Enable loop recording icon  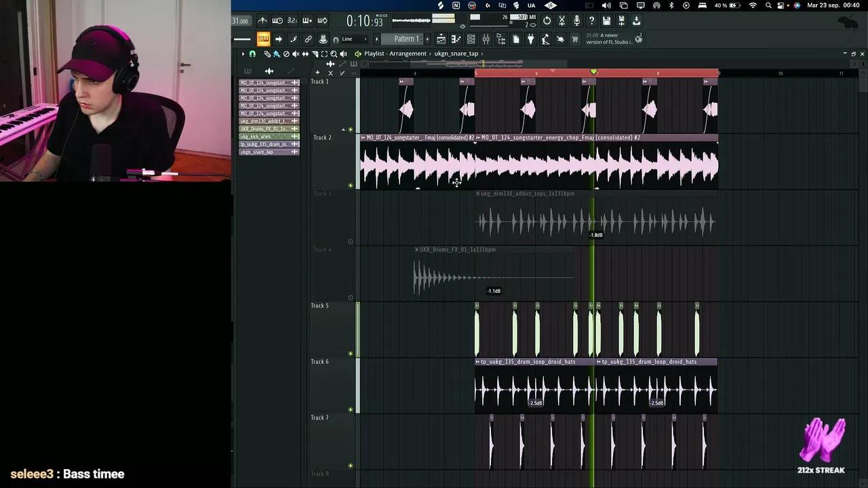tap(322, 20)
